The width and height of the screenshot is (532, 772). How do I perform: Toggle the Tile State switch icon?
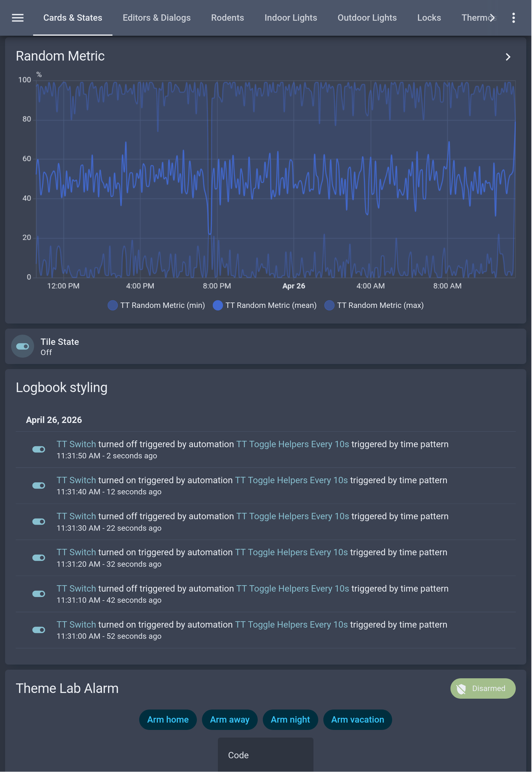[23, 346]
